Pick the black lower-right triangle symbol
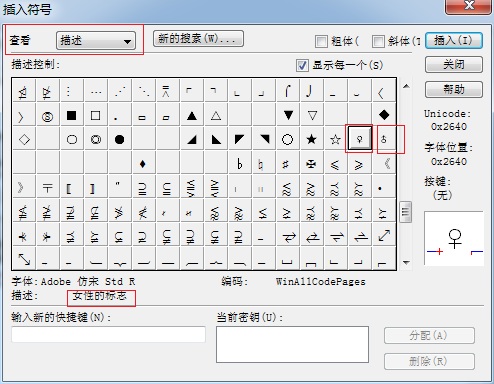The width and height of the screenshot is (494, 384). 192,139
